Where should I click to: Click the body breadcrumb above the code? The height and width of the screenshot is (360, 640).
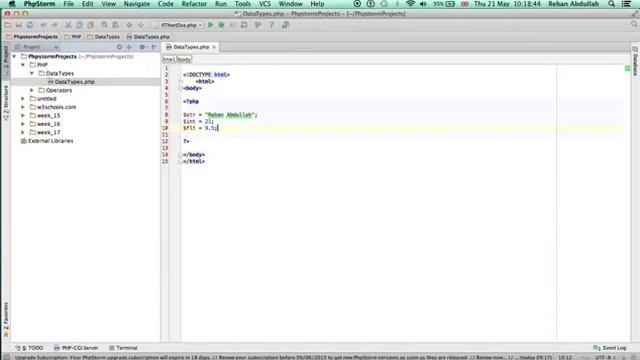[184, 60]
